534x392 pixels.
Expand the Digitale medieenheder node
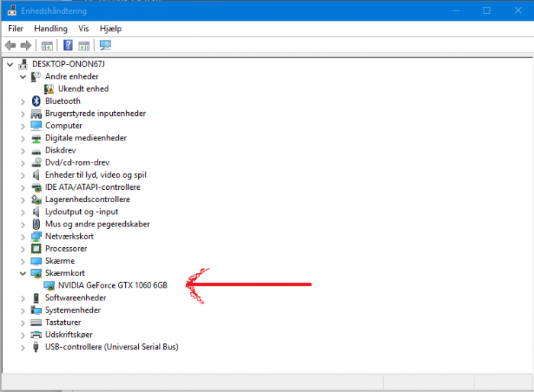pyautogui.click(x=23, y=138)
